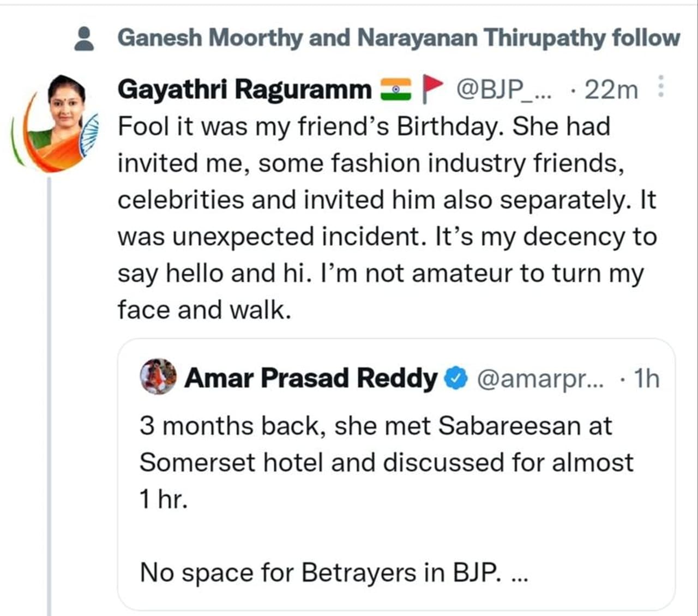Viewport: 698px width, 616px height.
Task: Open the Gayathri Raguramm display name
Action: click(x=244, y=89)
